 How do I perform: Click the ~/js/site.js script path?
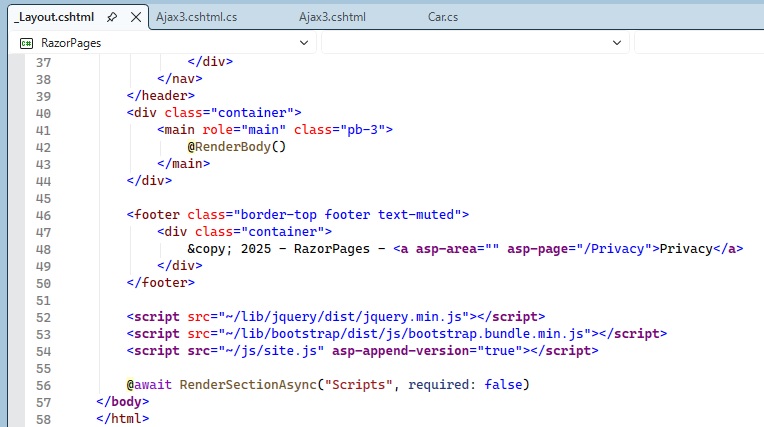click(271, 351)
